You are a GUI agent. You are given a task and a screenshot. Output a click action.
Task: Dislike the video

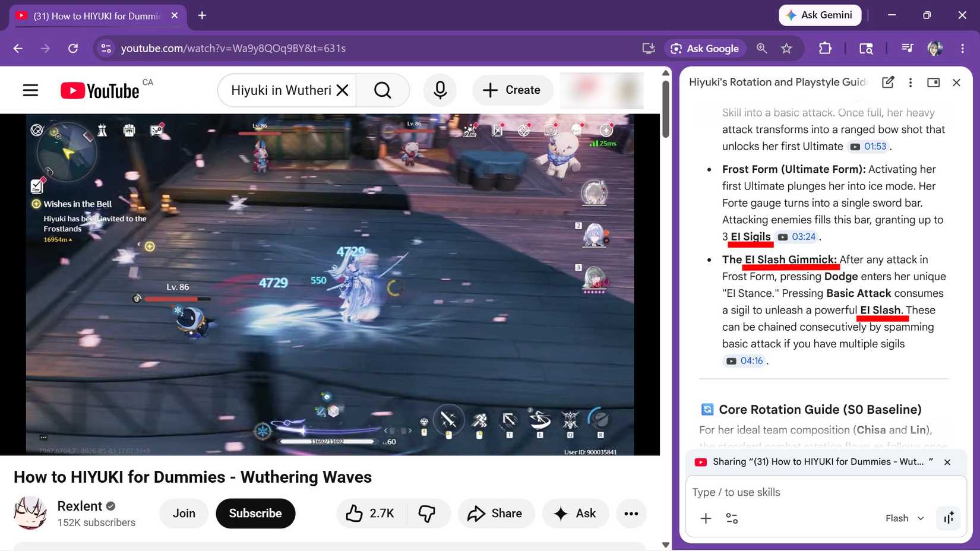tap(428, 514)
